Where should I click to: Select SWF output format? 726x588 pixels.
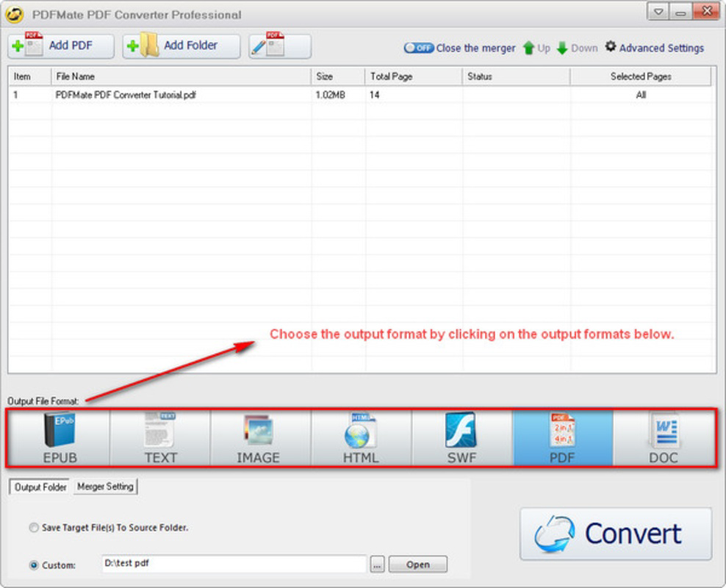click(x=462, y=438)
